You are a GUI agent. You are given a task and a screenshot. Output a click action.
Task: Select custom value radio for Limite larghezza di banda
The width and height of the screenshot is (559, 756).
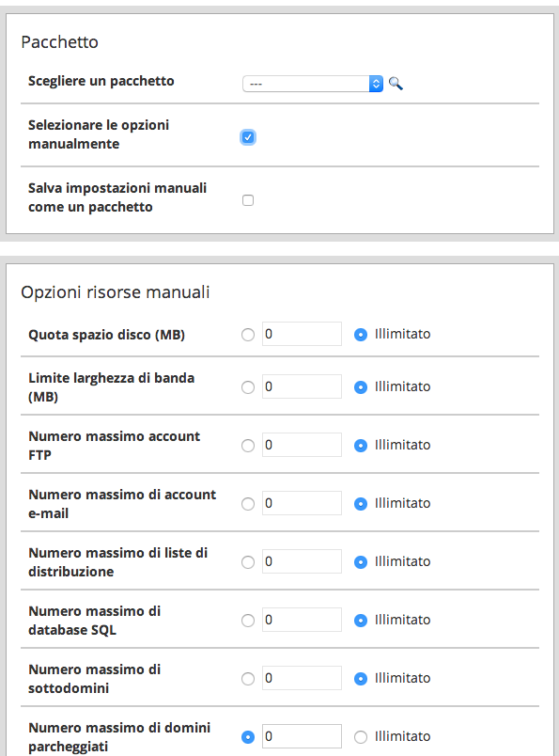click(x=248, y=387)
